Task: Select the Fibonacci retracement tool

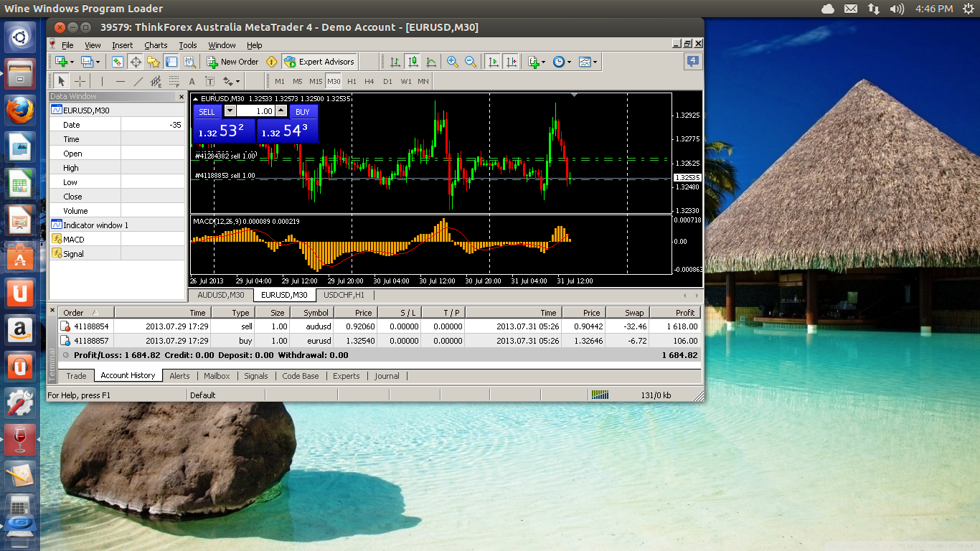Action: click(x=174, y=81)
